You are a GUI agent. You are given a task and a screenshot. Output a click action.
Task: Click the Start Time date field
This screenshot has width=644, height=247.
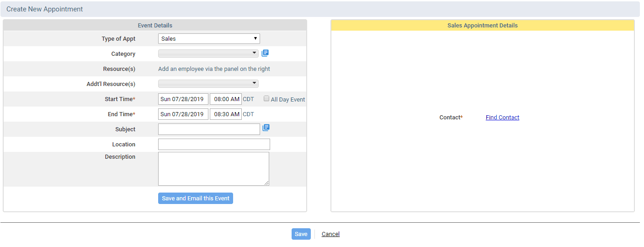click(x=183, y=99)
